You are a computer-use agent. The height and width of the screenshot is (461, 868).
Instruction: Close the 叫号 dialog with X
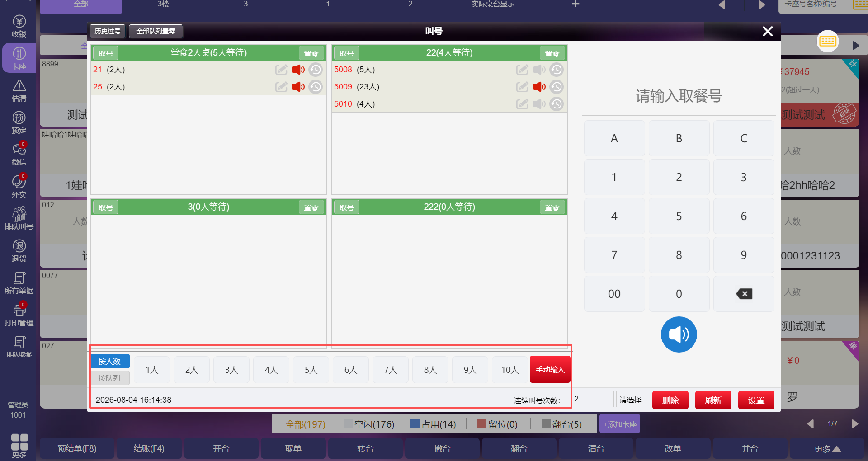coord(768,31)
